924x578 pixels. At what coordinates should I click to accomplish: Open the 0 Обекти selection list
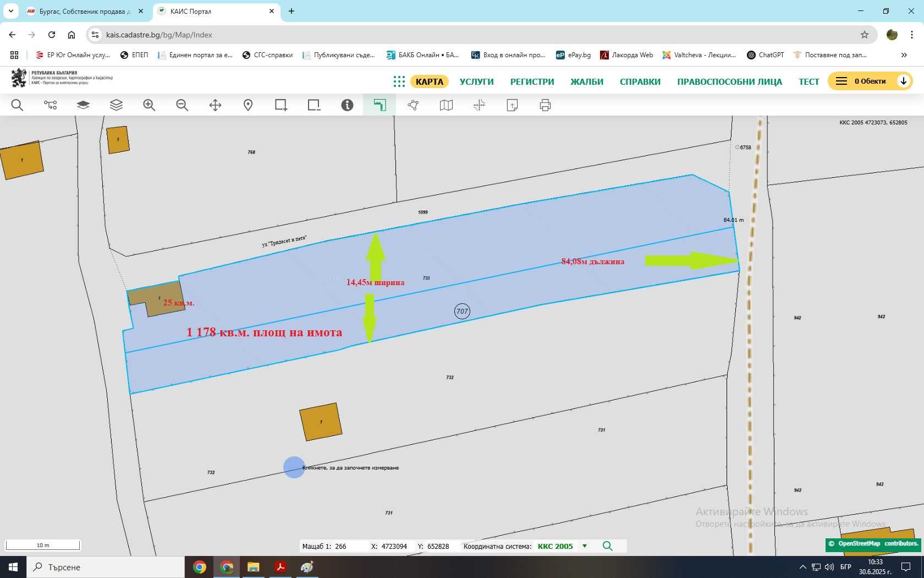pos(870,81)
